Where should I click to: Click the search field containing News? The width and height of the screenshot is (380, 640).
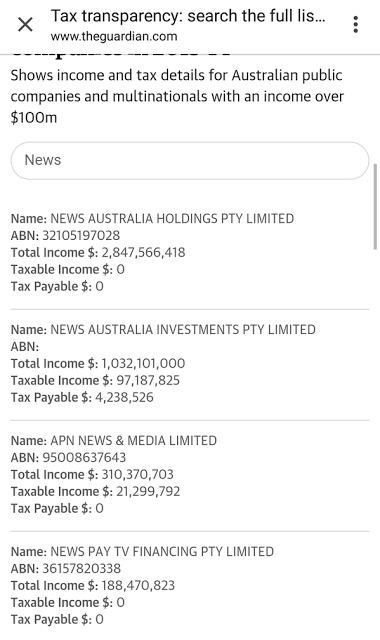click(x=190, y=160)
